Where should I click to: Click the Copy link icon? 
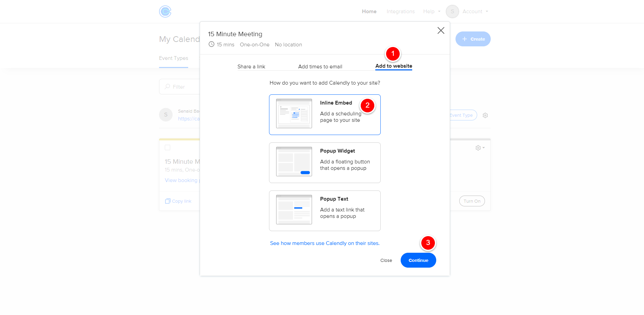(168, 201)
